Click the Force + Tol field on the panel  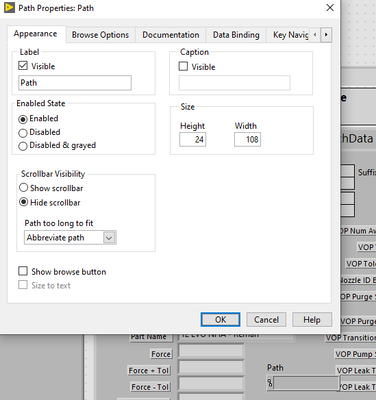(x=211, y=368)
